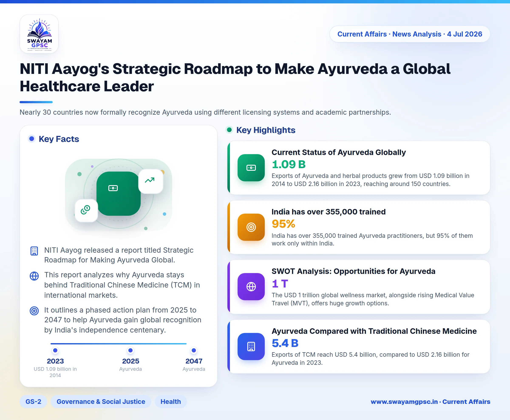The height and width of the screenshot is (420, 510).
Task: Click the Ayurveda Compared with Traditional Chinese Medicine title
Action: point(374,331)
